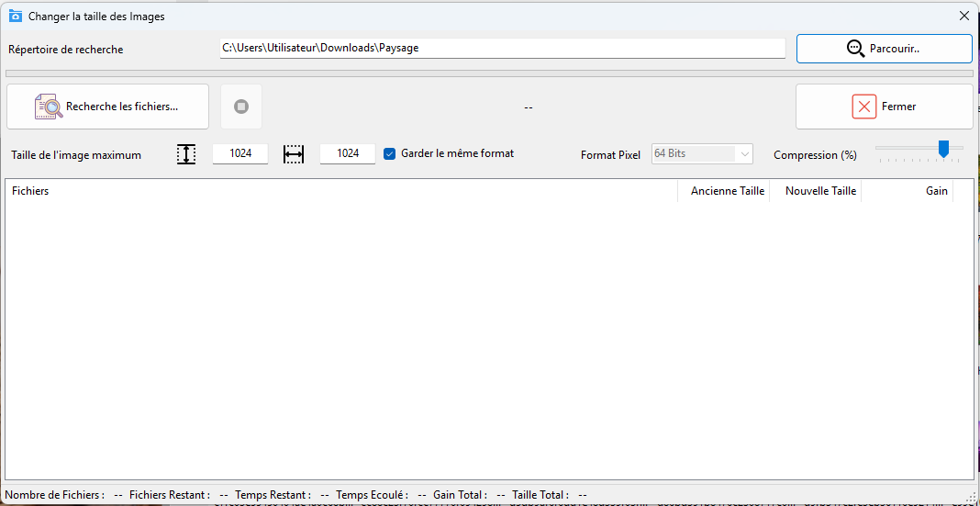Sort by the Ancienne Taille column header
Image resolution: width=980 pixels, height=506 pixels.
[x=727, y=191]
